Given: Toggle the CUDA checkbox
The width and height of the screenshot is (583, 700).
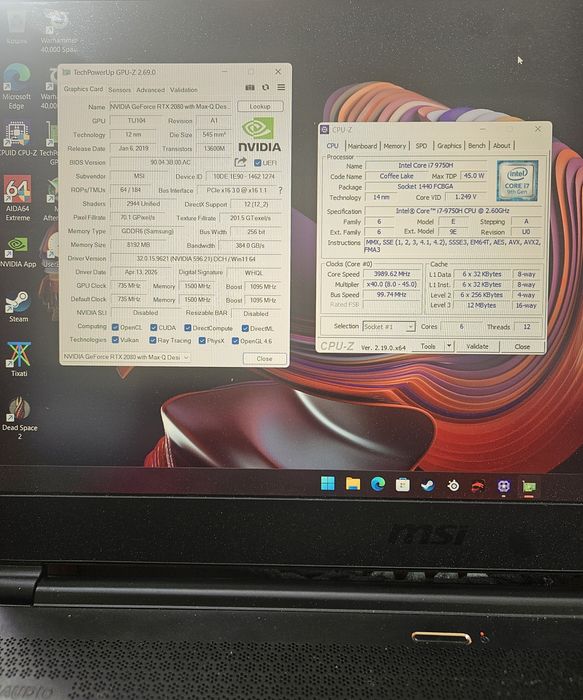Looking at the screenshot, I should pos(154,328).
